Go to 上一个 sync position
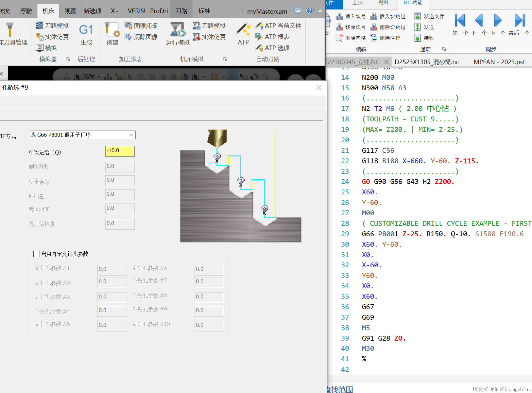 point(479,25)
